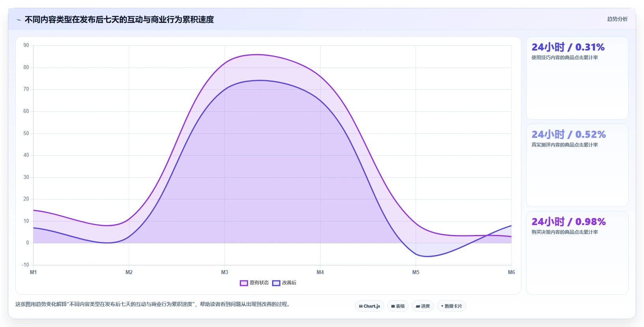Select the Chart.js tag chip
644x327 pixels.
[370, 306]
